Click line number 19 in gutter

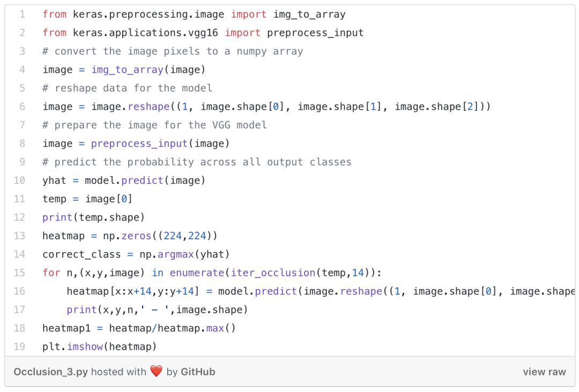pos(20,346)
